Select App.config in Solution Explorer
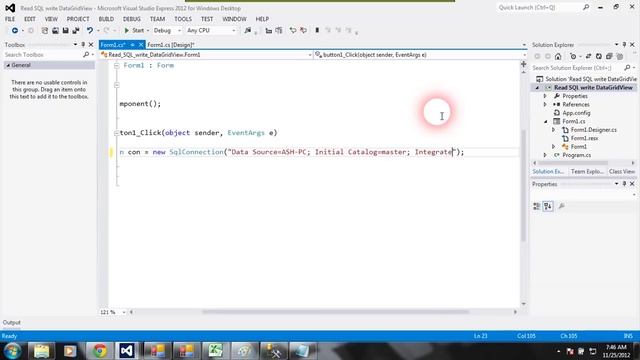Viewport: 640px width, 360px height. 576,113
